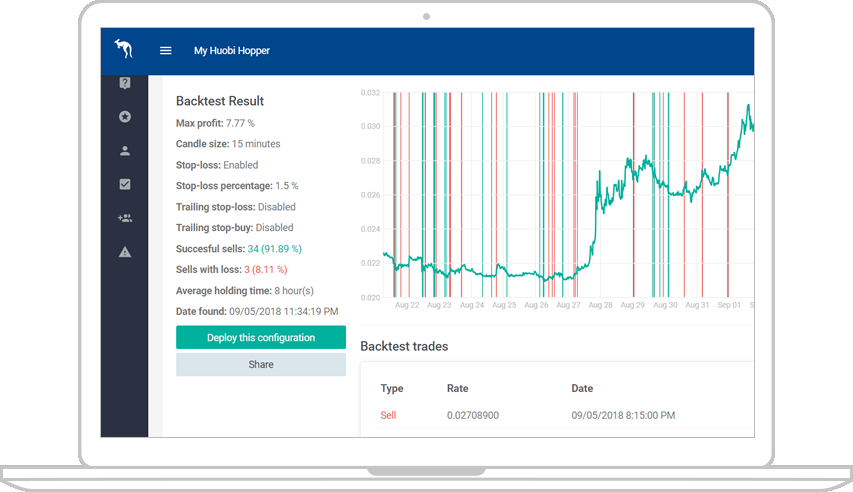Click the Date column header

coord(582,389)
